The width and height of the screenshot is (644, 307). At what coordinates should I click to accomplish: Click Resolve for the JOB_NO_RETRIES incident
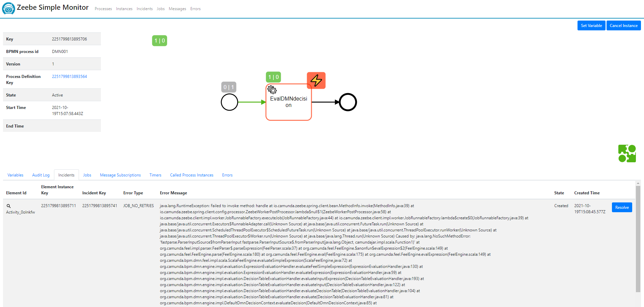pos(622,207)
